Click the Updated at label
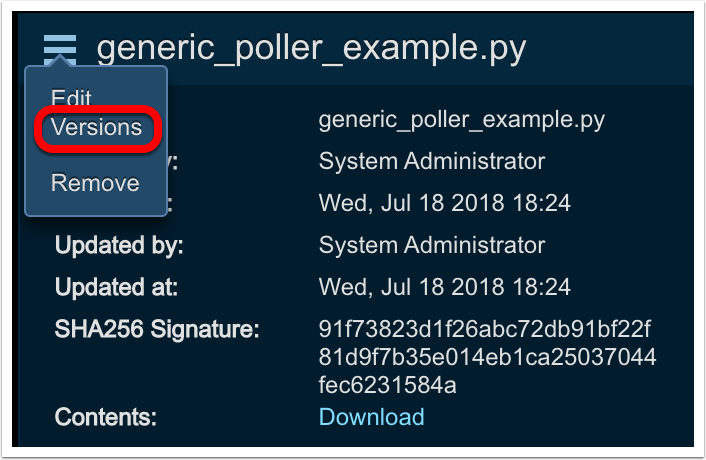706x460 pixels. (x=116, y=288)
